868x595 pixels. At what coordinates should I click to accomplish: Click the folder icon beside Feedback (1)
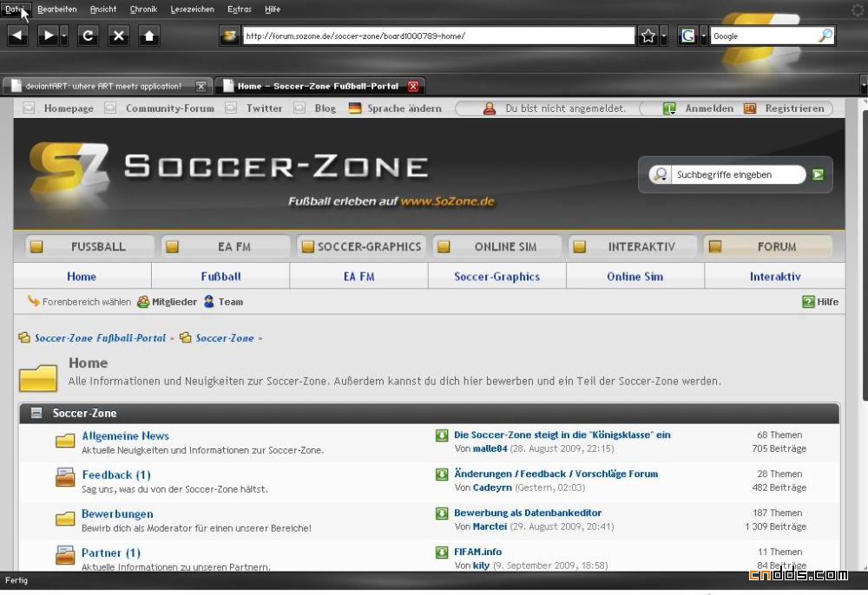65,478
